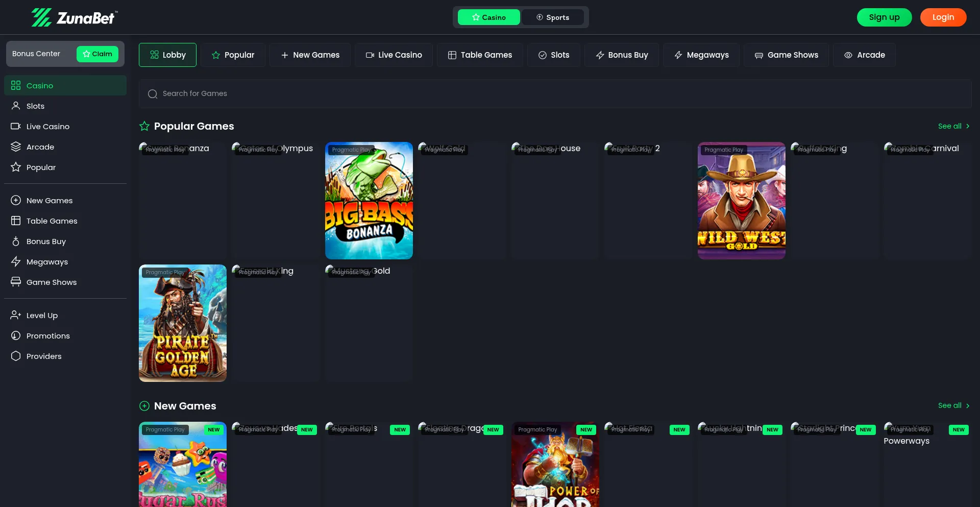Open the Bonus Buy category tab
This screenshot has height=507, width=980.
(622, 55)
